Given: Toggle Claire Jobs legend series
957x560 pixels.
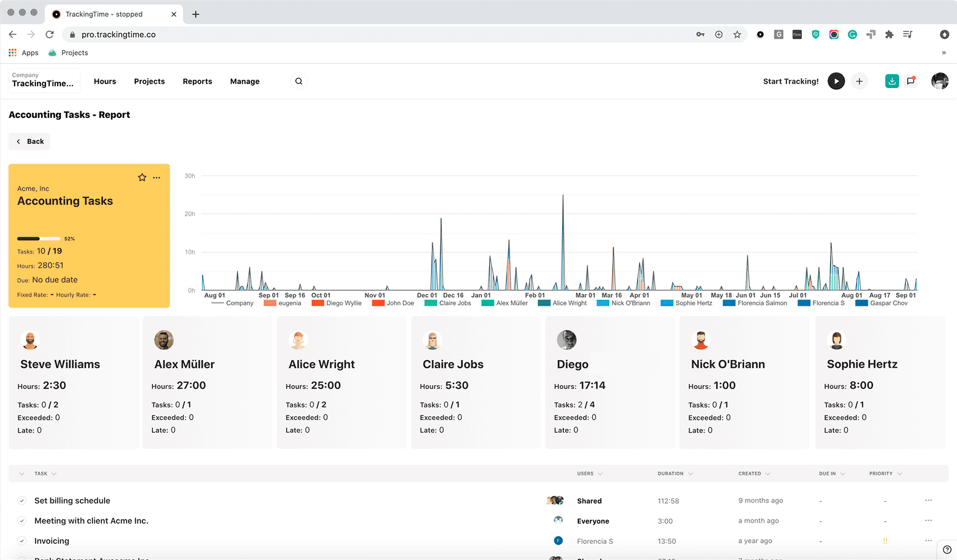Looking at the screenshot, I should [447, 303].
